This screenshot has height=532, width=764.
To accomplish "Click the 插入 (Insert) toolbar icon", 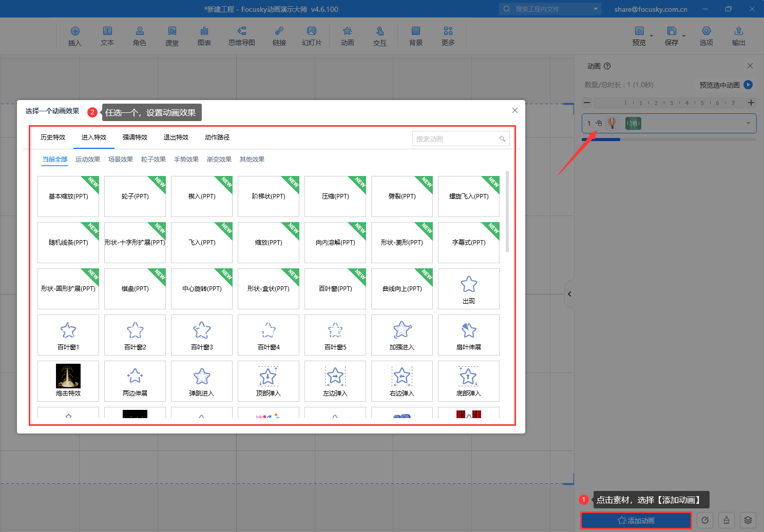I will pos(75,36).
